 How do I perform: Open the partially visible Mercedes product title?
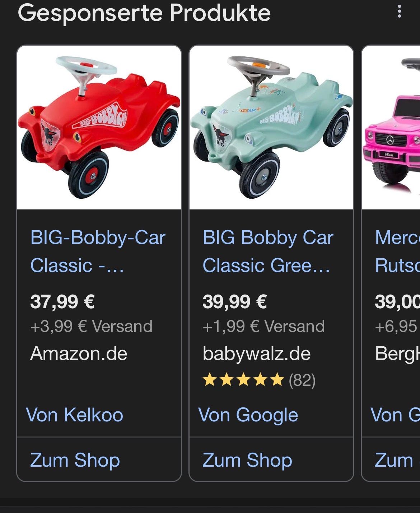pyautogui.click(x=397, y=251)
